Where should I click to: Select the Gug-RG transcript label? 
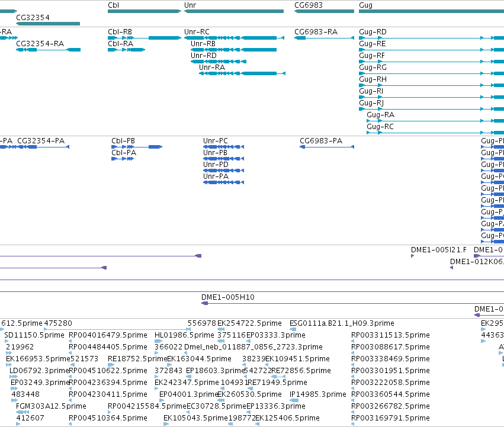click(x=373, y=68)
